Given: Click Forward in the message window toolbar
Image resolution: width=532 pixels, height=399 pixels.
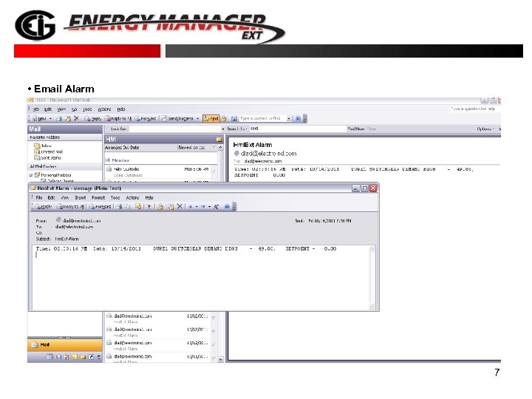Looking at the screenshot, I should coord(100,207).
